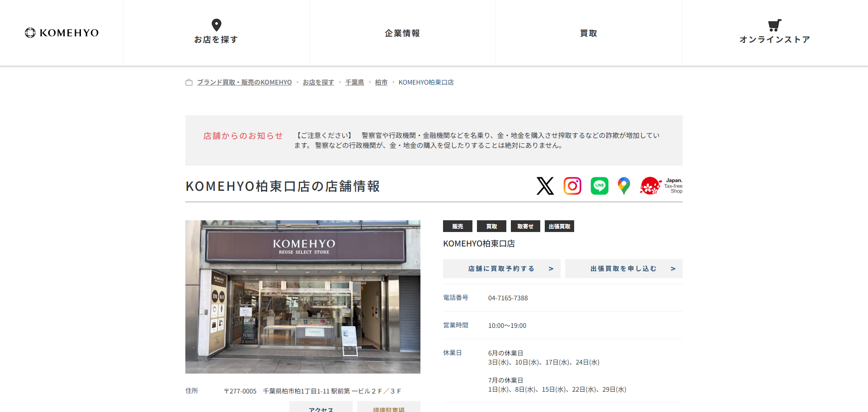Click breadcrumb current page KOMEHYO柏東口店
This screenshot has height=412, width=868.
[x=426, y=82]
